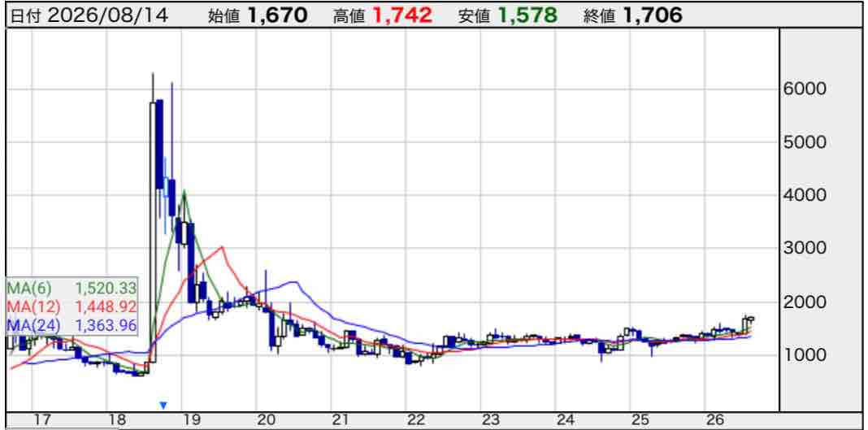Click the low price 1,578
868x430 pixels.
[527, 16]
